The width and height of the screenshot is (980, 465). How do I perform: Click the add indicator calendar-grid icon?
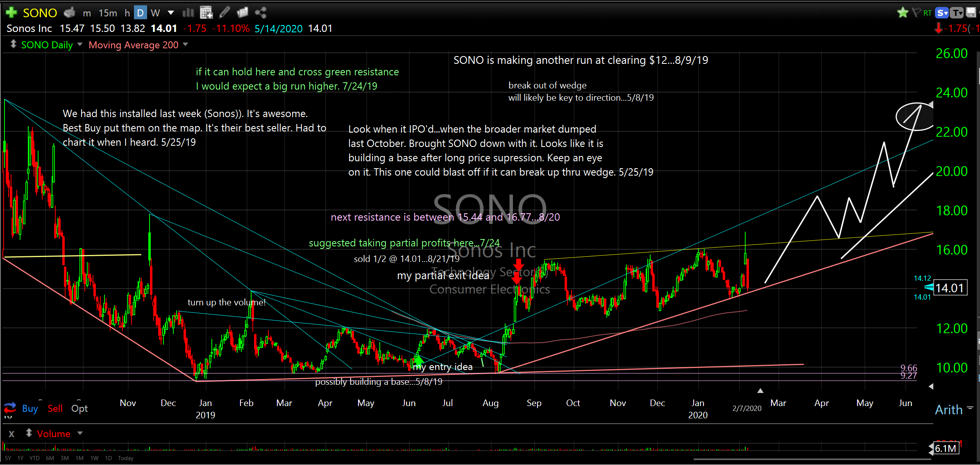(206, 13)
